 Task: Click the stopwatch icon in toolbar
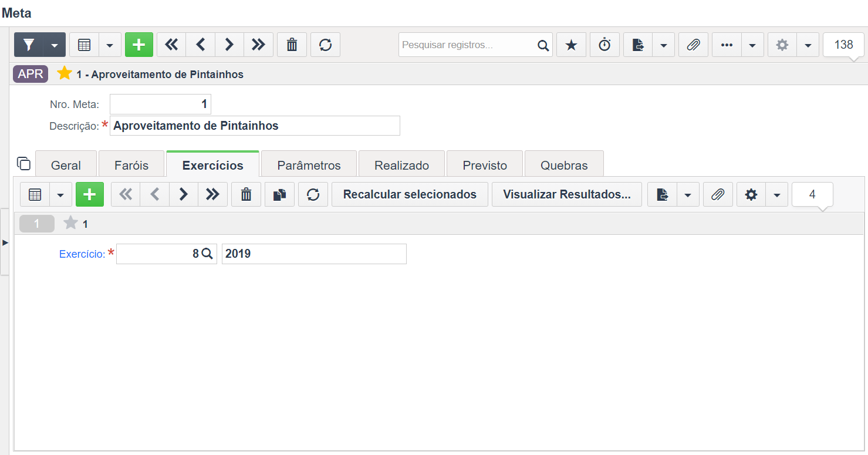[604, 45]
